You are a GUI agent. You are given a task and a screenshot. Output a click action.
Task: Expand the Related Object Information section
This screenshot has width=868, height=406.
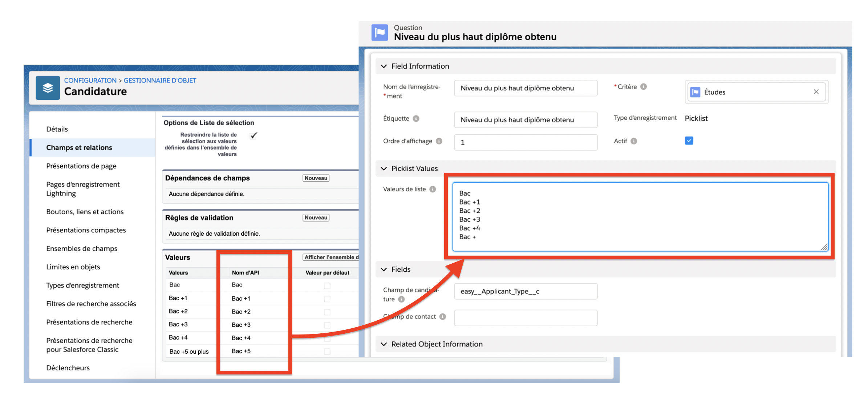tap(384, 344)
